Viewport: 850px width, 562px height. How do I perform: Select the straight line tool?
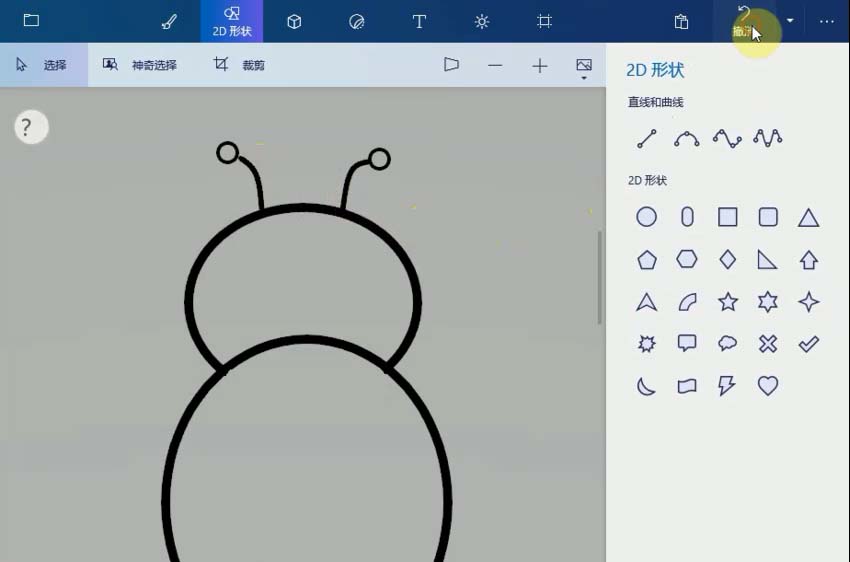pyautogui.click(x=646, y=139)
